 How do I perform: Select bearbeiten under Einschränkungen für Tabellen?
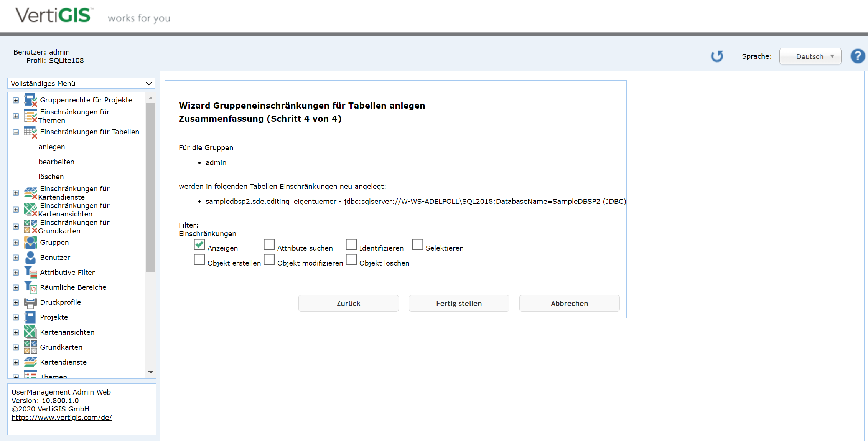pyautogui.click(x=56, y=162)
